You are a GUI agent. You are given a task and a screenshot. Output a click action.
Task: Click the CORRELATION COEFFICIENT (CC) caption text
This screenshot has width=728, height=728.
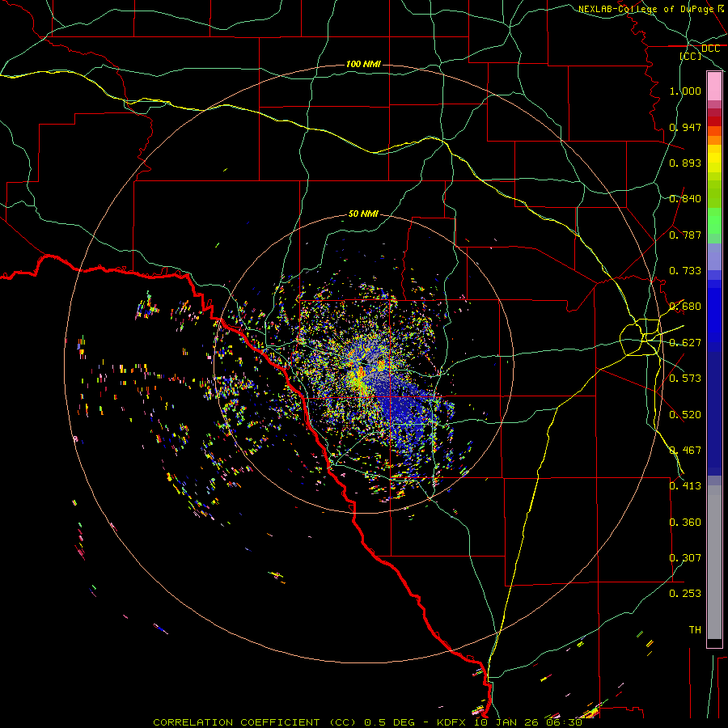click(254, 722)
